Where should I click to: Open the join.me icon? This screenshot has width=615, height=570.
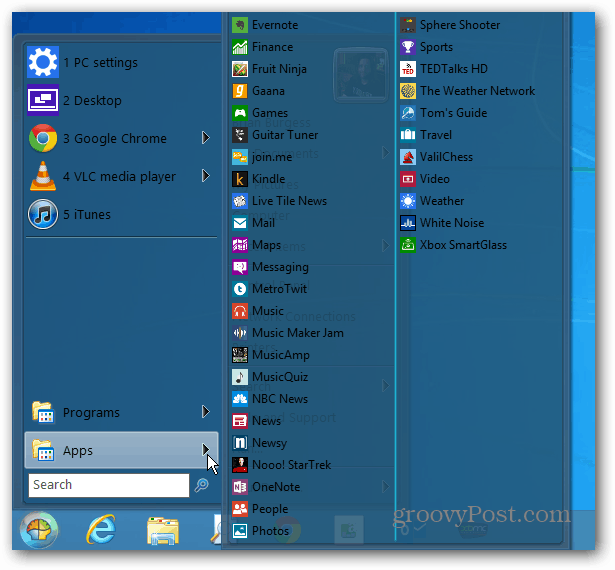pos(240,157)
